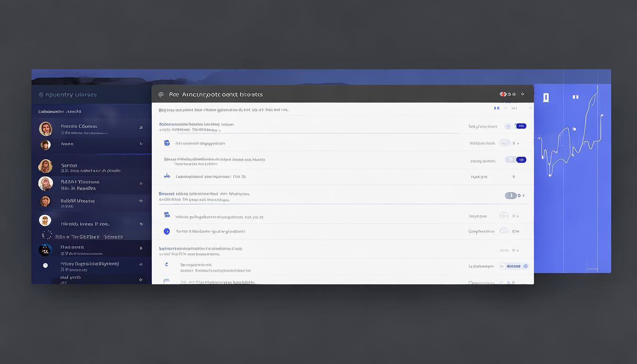This screenshot has width=637, height=364.
Task: Click the circular back icon in window header
Action: pyautogui.click(x=161, y=94)
